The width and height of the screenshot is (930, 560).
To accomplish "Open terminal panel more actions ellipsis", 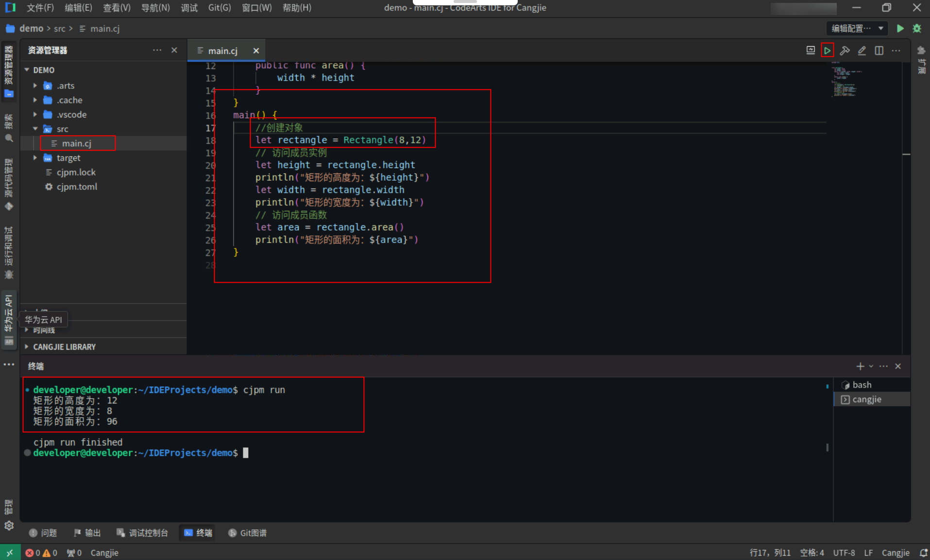I will (x=883, y=366).
